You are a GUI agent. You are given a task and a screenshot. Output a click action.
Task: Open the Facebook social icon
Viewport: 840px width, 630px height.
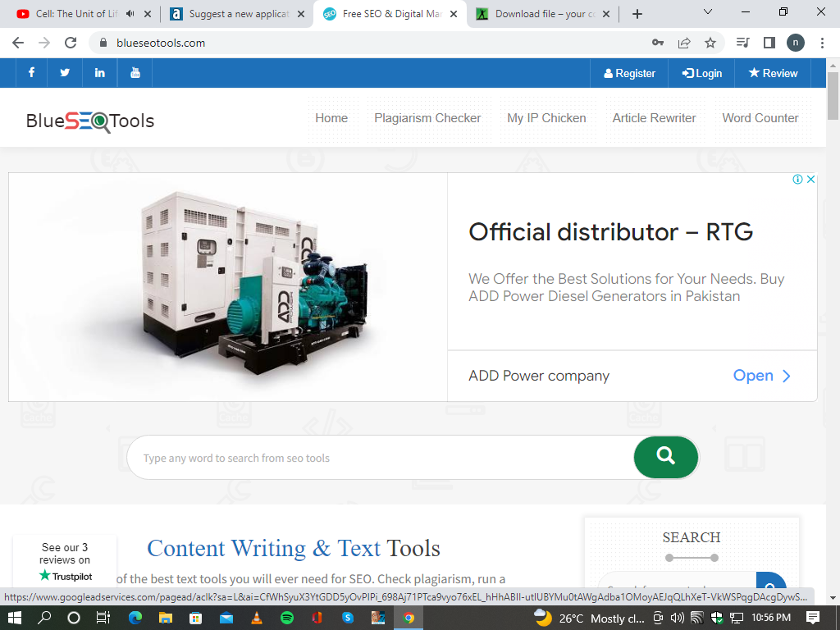(32, 73)
